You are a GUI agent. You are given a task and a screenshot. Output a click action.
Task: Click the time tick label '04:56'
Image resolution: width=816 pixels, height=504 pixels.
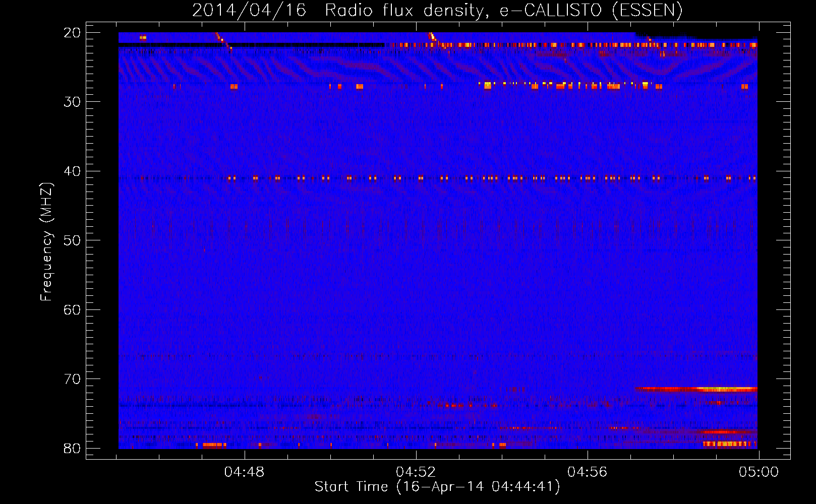[588, 472]
